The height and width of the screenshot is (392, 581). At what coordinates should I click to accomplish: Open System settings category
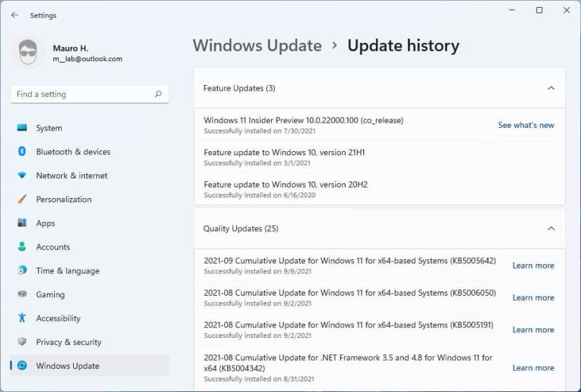pyautogui.click(x=49, y=128)
